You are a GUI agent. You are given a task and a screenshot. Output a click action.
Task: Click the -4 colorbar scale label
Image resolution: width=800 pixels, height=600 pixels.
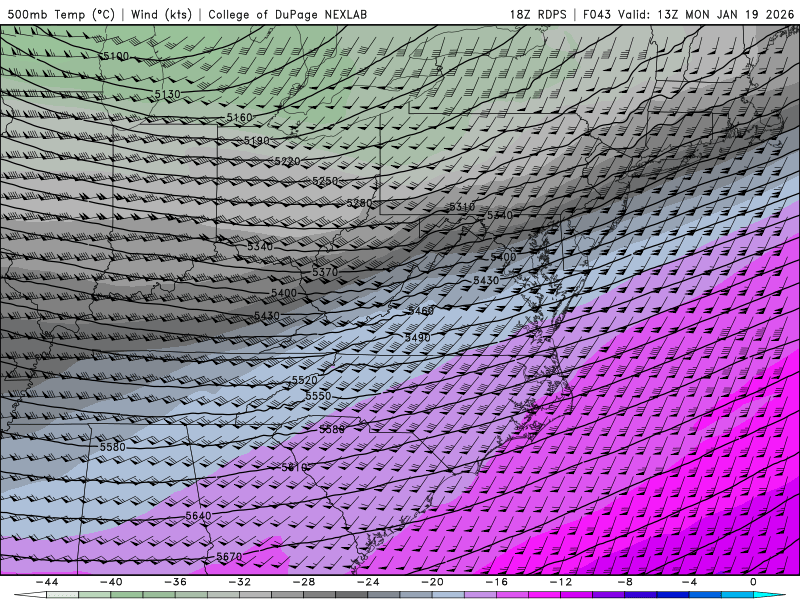point(690,582)
